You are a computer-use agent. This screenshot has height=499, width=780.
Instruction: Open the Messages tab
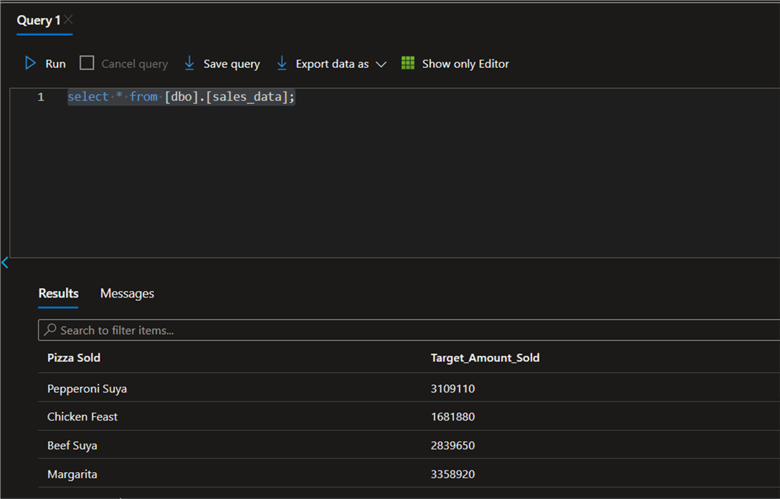click(x=127, y=293)
